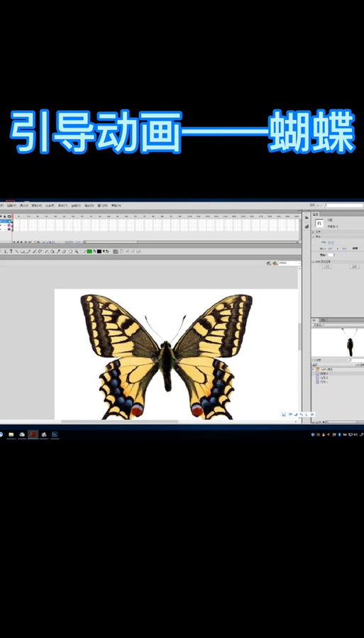Click the stage vertical scrollbar thumb
Image resolution: width=364 pixels, height=638 pixels.
(299, 337)
